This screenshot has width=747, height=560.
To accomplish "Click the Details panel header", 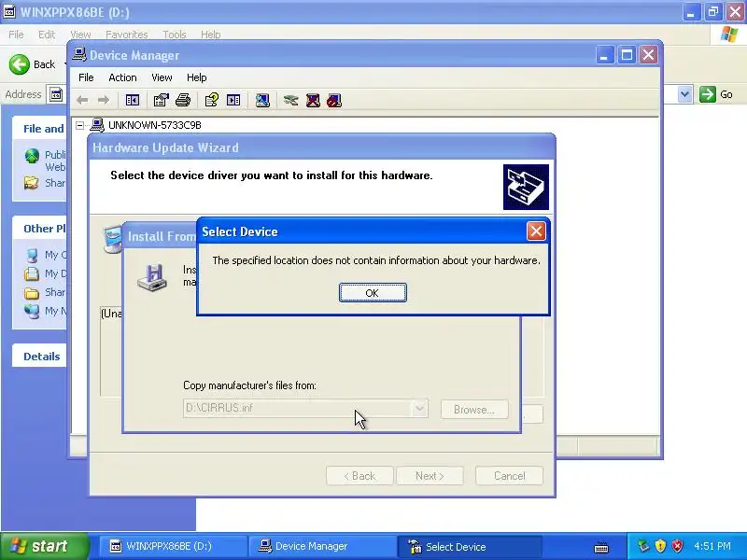I will point(41,357).
